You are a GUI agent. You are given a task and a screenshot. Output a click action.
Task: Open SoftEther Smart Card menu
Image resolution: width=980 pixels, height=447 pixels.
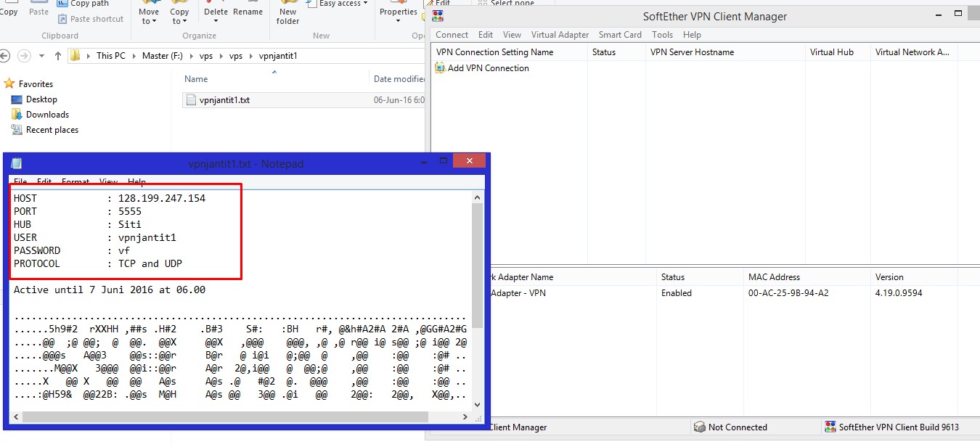pos(620,35)
